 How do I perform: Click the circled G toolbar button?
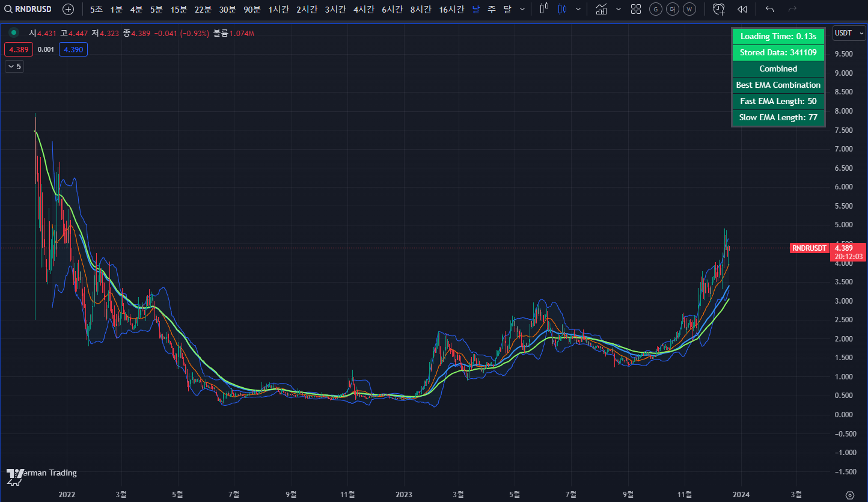pos(656,9)
